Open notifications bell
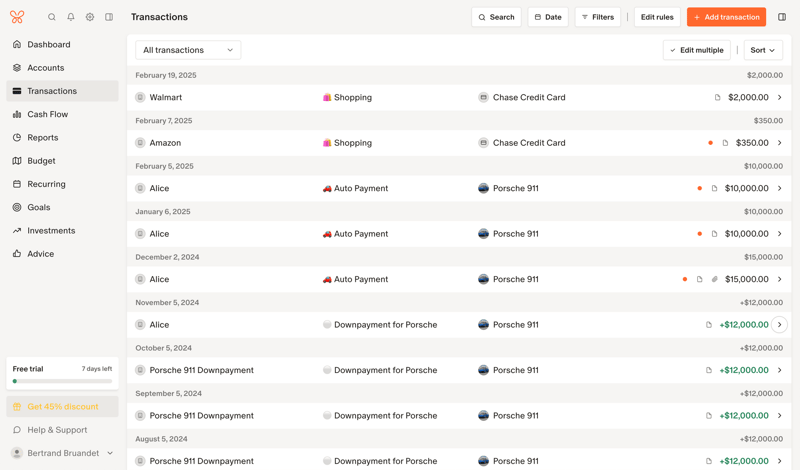This screenshot has height=470, width=800. [x=71, y=17]
